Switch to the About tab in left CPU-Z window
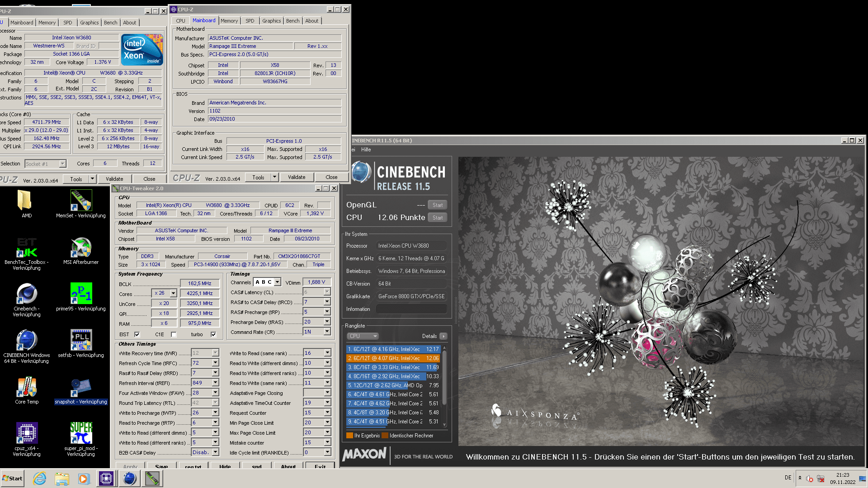 (130, 23)
